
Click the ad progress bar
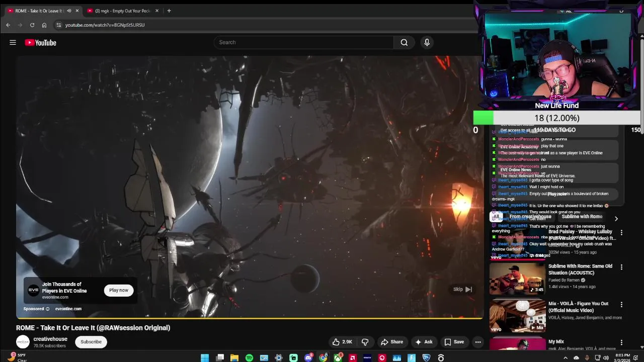(250, 318)
